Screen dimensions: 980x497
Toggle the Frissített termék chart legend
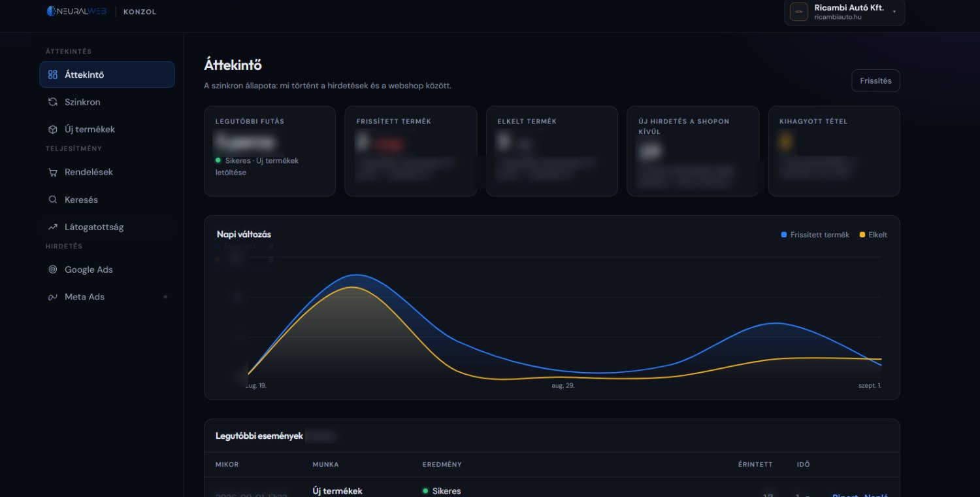[815, 235]
